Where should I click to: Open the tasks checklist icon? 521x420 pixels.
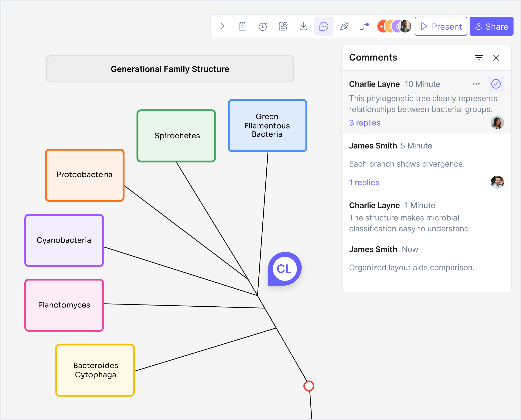click(x=283, y=26)
